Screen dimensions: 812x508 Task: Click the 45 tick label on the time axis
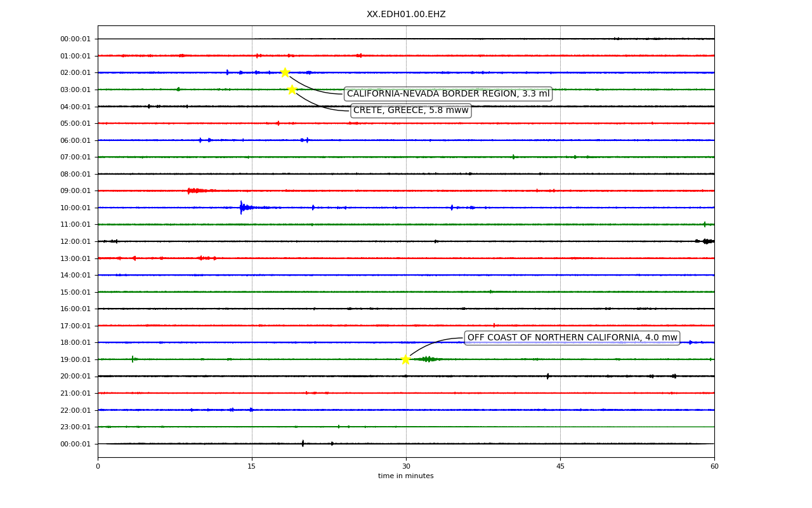[x=560, y=467]
